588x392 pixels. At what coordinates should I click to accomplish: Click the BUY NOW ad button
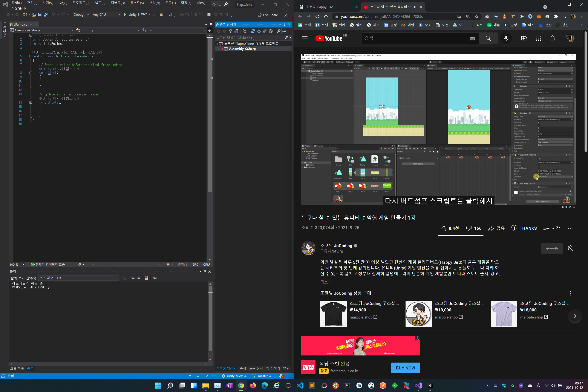point(405,368)
